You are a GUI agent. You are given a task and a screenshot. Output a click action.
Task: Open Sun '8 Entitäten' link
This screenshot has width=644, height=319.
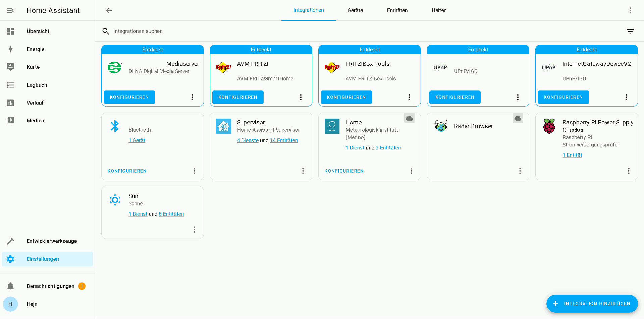click(171, 214)
